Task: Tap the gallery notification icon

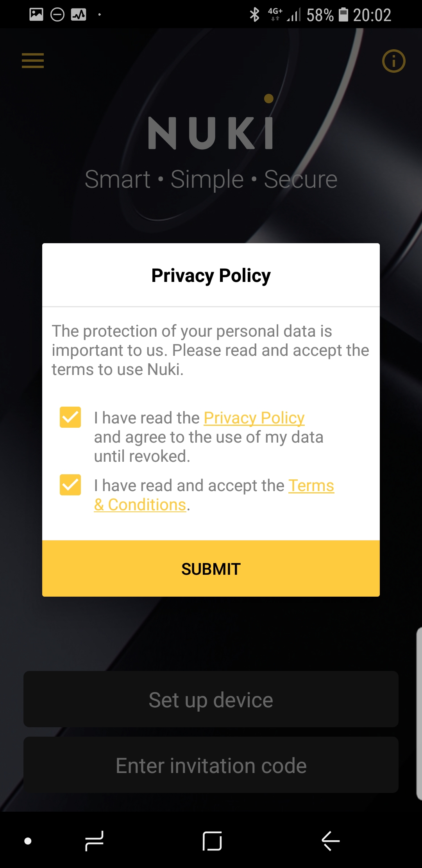Action: [36, 15]
